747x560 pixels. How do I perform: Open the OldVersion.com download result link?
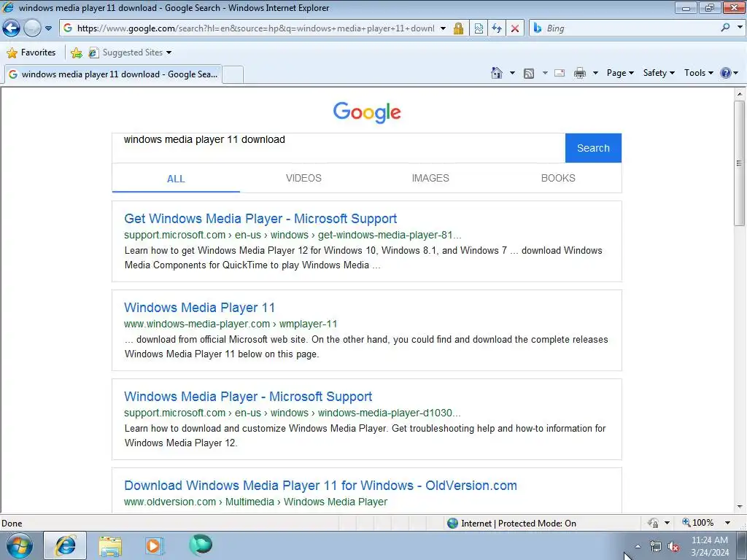click(x=321, y=486)
